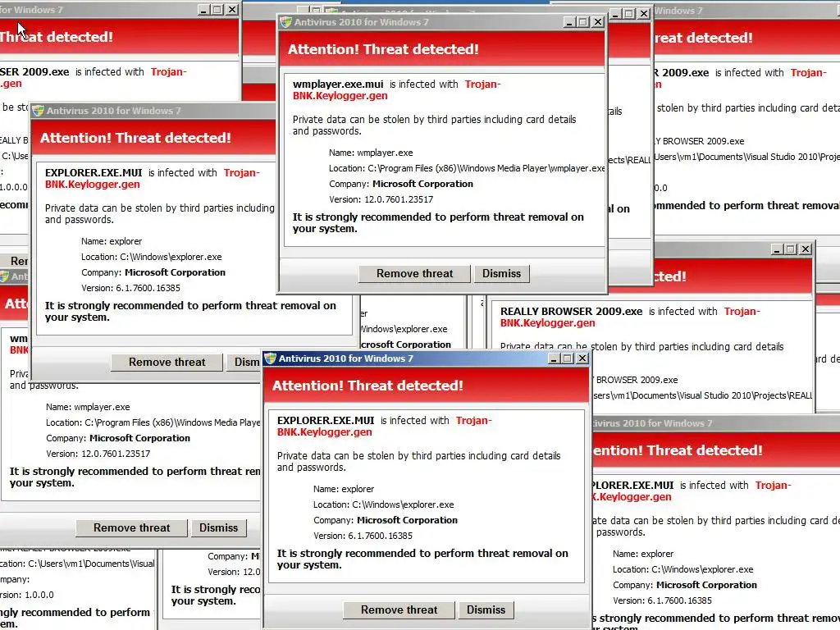Click Remove threat in the active EXPLORER.EXE.MUI window
Image resolution: width=840 pixels, height=630 pixels.
[x=399, y=609]
